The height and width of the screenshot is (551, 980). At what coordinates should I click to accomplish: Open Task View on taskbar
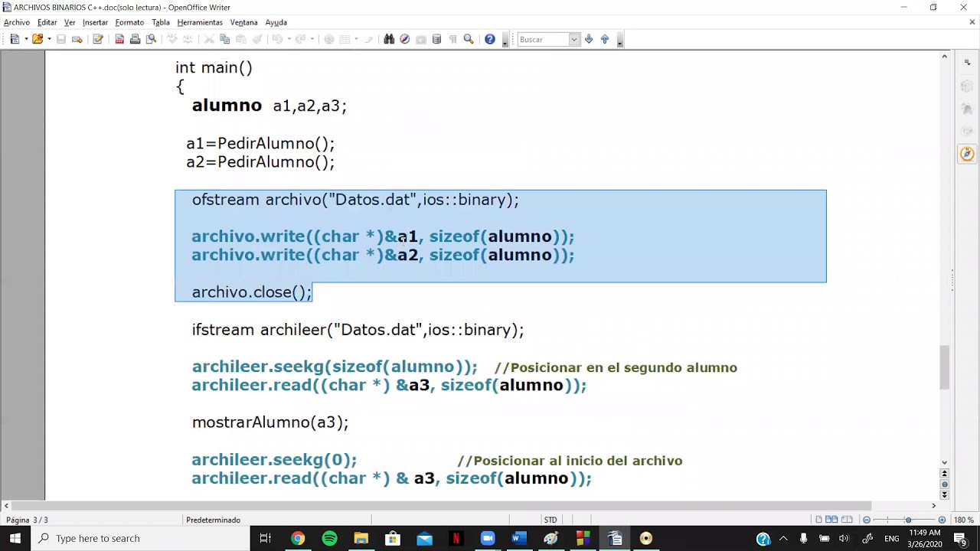coord(266,538)
